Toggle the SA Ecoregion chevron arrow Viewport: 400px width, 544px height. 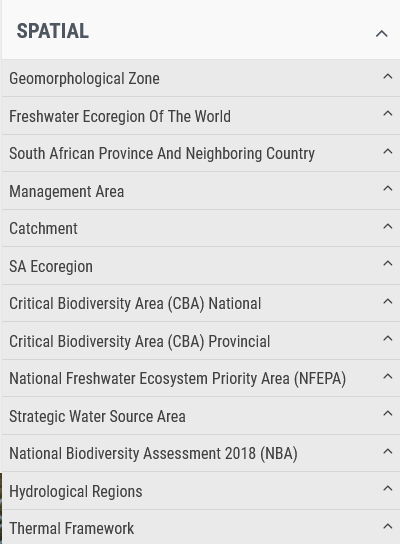click(x=388, y=264)
